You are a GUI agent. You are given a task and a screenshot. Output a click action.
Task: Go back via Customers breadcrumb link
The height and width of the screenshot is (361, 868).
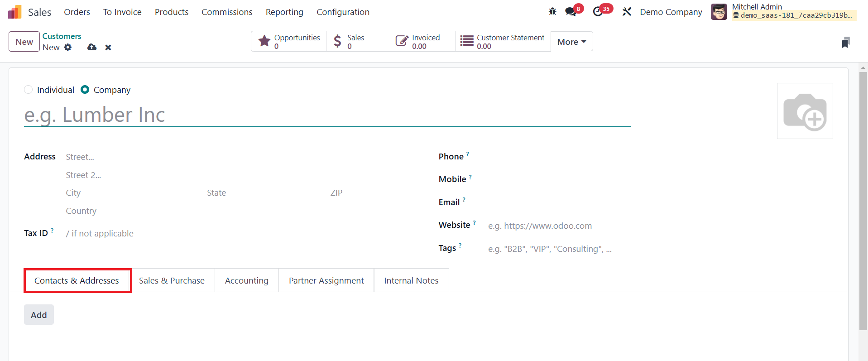pos(62,36)
